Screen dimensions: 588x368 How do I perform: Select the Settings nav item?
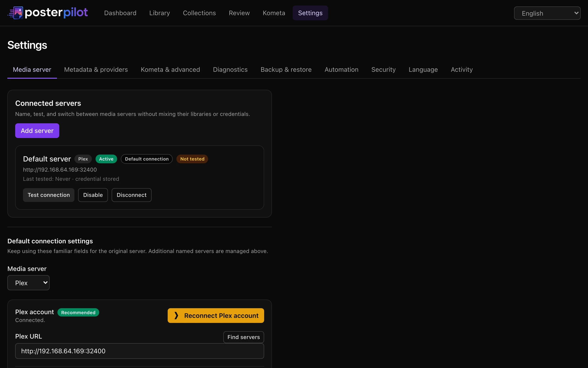310,13
